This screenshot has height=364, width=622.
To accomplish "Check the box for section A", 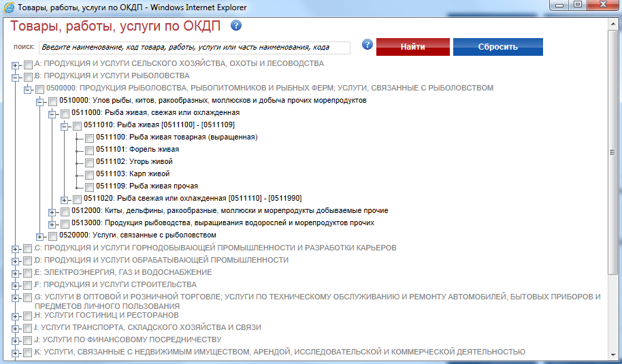I will point(28,65).
